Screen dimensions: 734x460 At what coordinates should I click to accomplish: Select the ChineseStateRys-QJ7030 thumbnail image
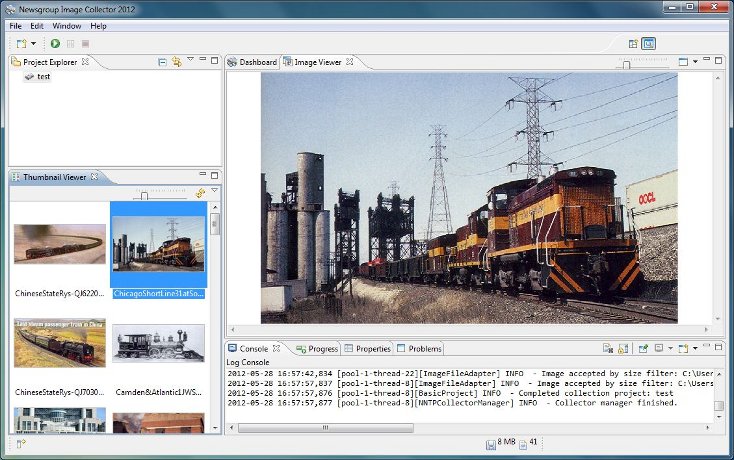60,343
